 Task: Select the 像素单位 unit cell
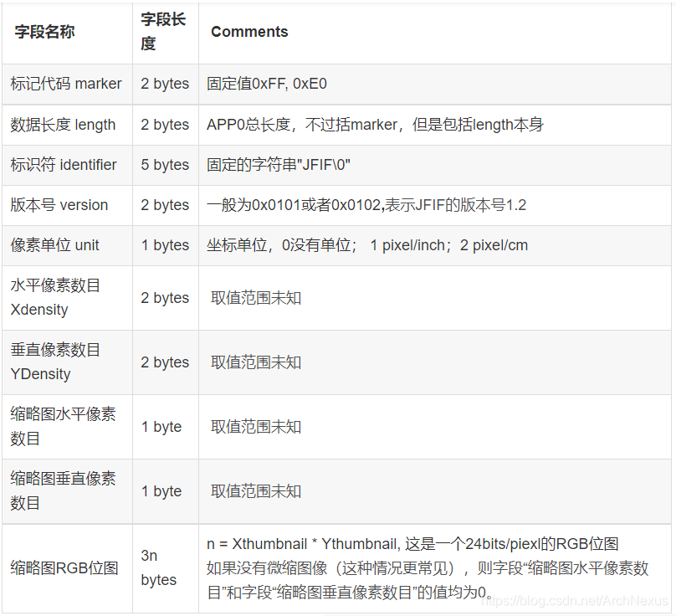(x=67, y=245)
